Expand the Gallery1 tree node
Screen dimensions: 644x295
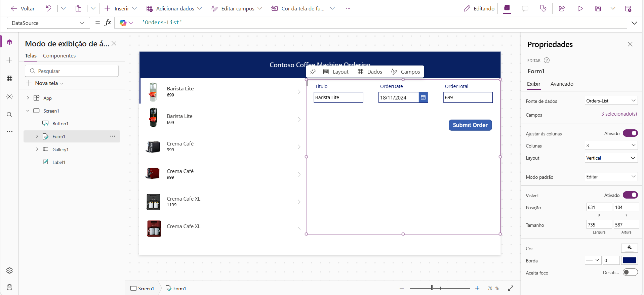[x=37, y=149]
